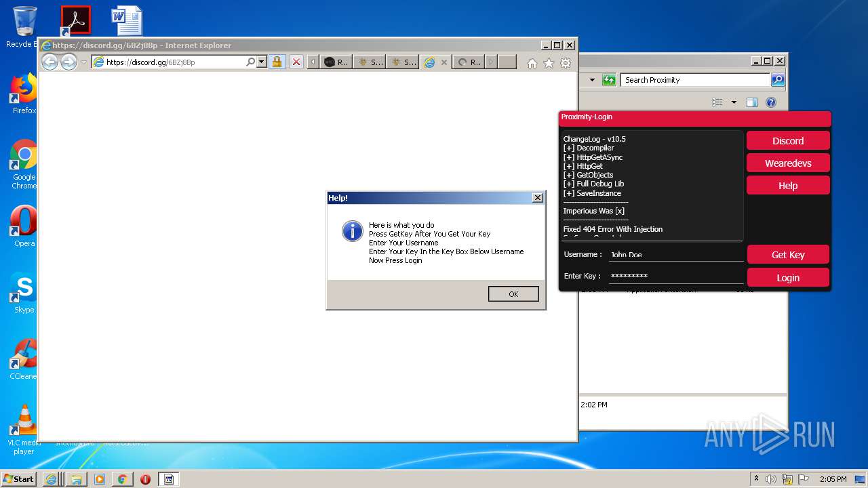Screen dimensions: 868x488
Task: Click the Internet Explorer taskbar icon
Action: [x=51, y=479]
